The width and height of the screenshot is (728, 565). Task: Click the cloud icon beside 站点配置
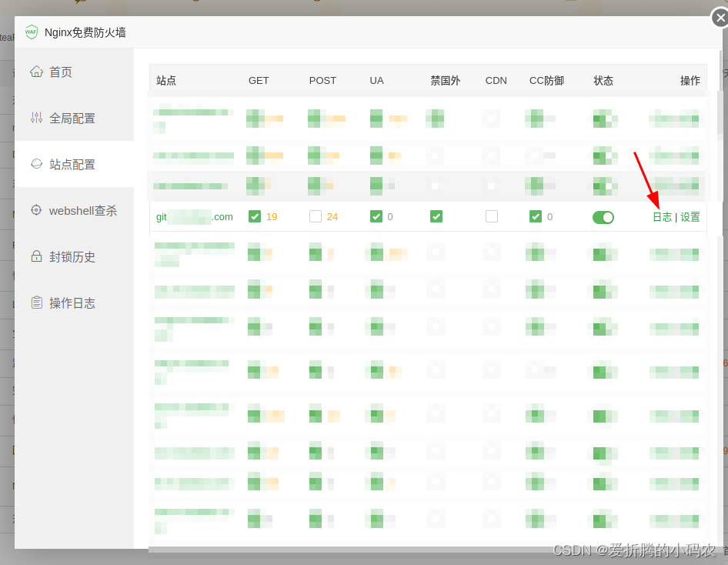click(x=36, y=164)
